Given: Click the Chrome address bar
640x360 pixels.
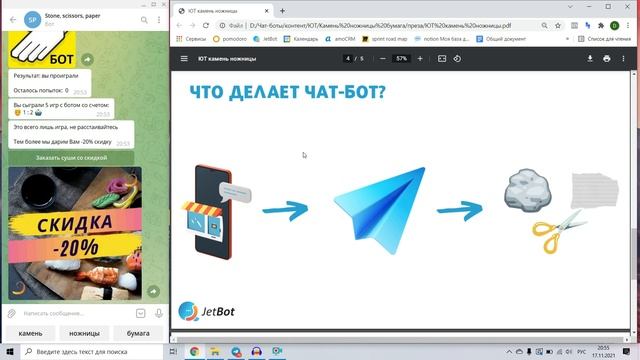Looking at the screenshot, I should (380, 25).
